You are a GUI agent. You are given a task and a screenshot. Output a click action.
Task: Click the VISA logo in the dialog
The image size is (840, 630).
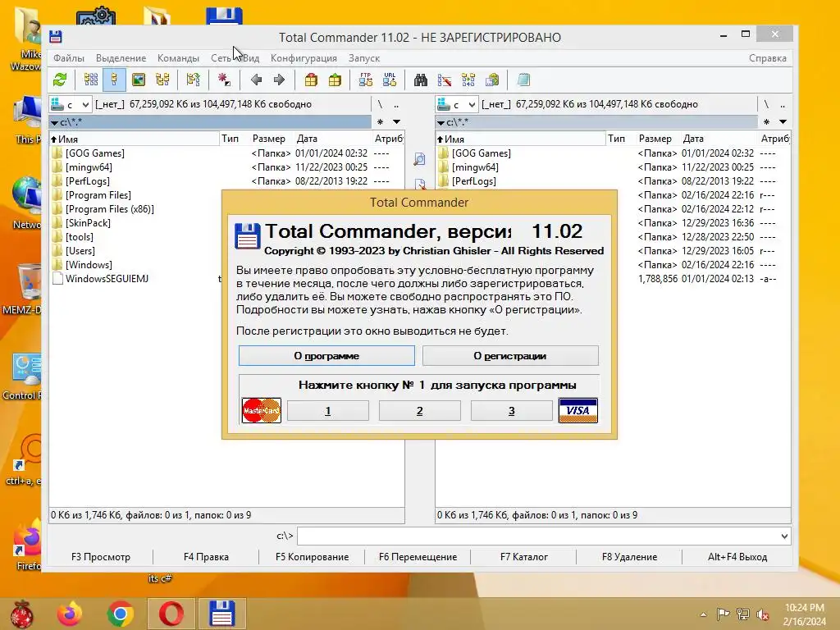tap(578, 411)
